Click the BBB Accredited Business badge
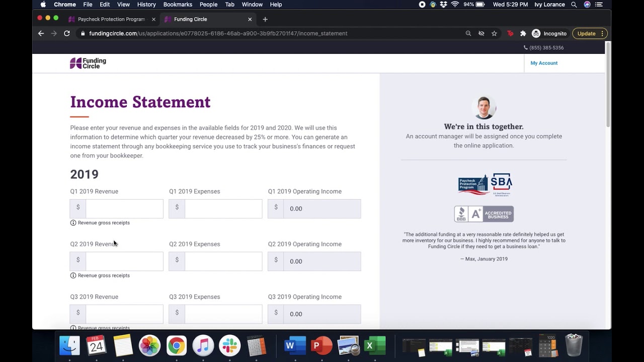The height and width of the screenshot is (362, 644). 484,214
